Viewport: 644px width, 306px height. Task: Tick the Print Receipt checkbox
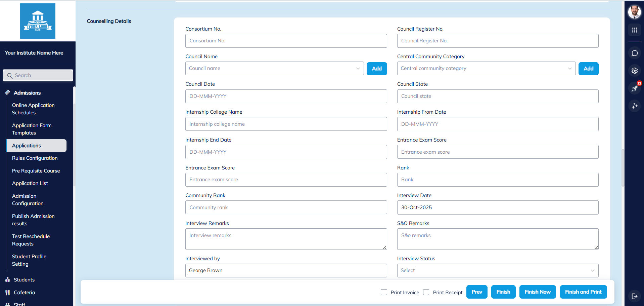coord(426,292)
